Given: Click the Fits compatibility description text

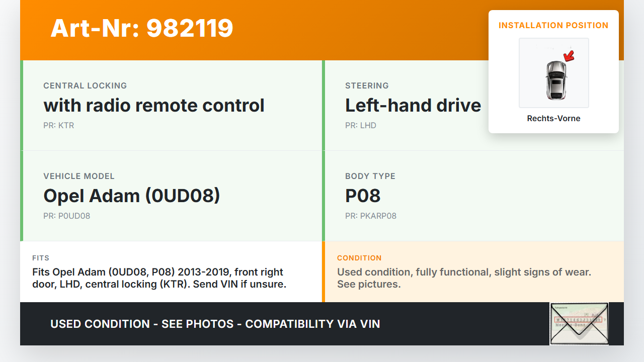Looking at the screenshot, I should point(159,278).
